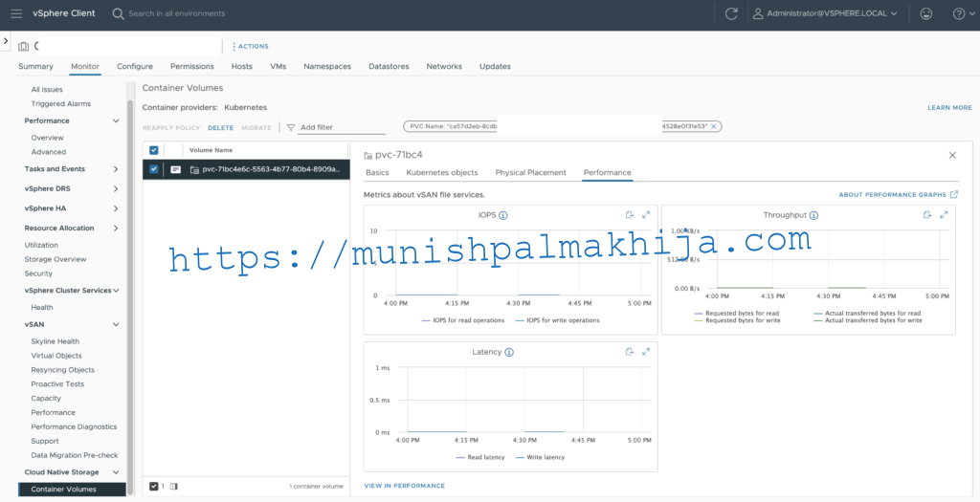
Task: Open ABOUT PERFORMANCE GRAPHS link
Action: 893,195
